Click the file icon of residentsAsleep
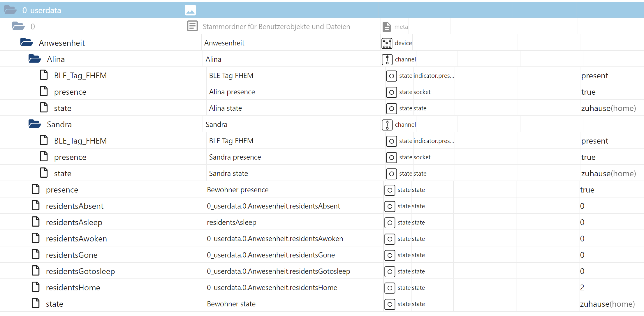Viewport: 644px width, 316px height. (x=36, y=222)
